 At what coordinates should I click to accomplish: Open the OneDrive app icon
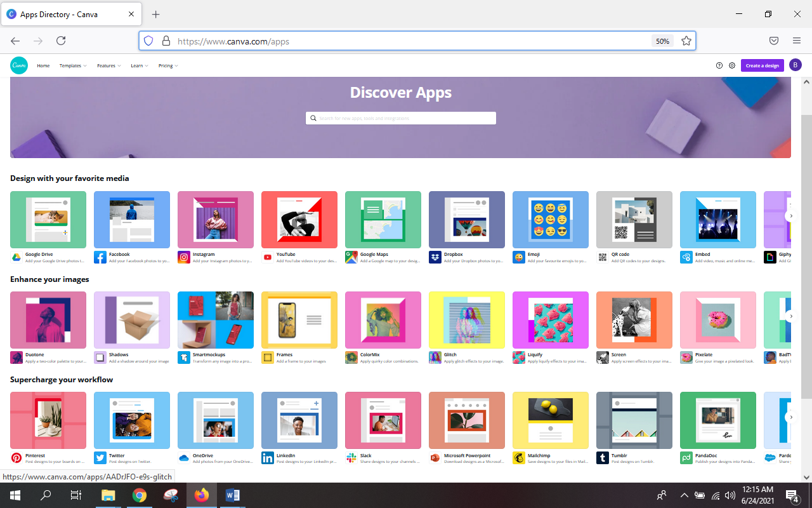pos(184,458)
